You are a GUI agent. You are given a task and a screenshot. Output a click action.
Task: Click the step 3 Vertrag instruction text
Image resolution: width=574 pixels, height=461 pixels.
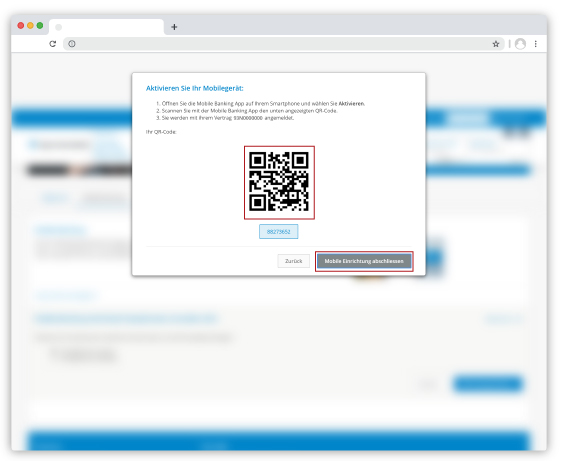[225, 118]
